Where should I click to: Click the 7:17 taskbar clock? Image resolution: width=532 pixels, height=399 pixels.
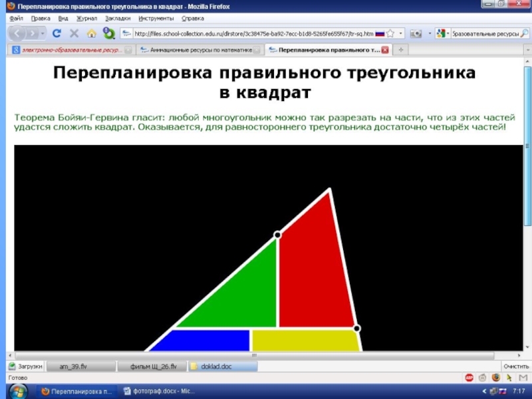(519, 391)
